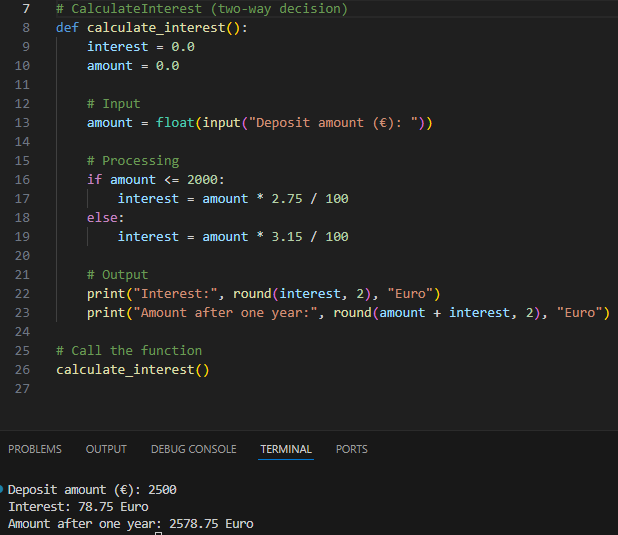Click the "if amount <= 2000:" statement
This screenshot has width=618, height=535.
click(155, 179)
